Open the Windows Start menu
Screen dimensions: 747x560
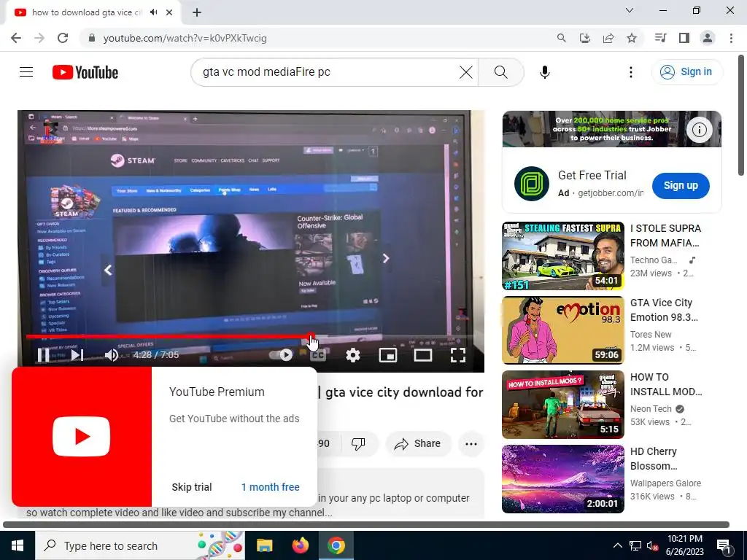pyautogui.click(x=18, y=545)
